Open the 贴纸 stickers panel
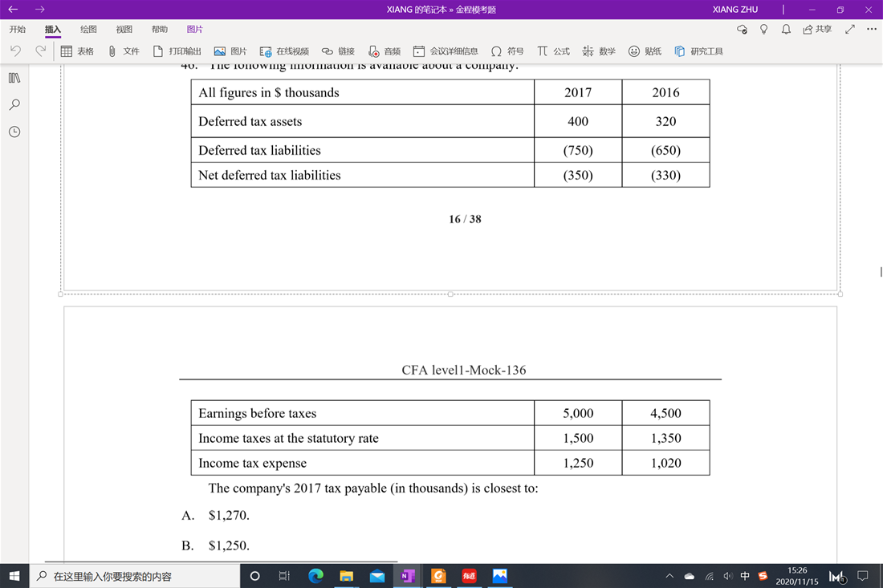 (645, 51)
